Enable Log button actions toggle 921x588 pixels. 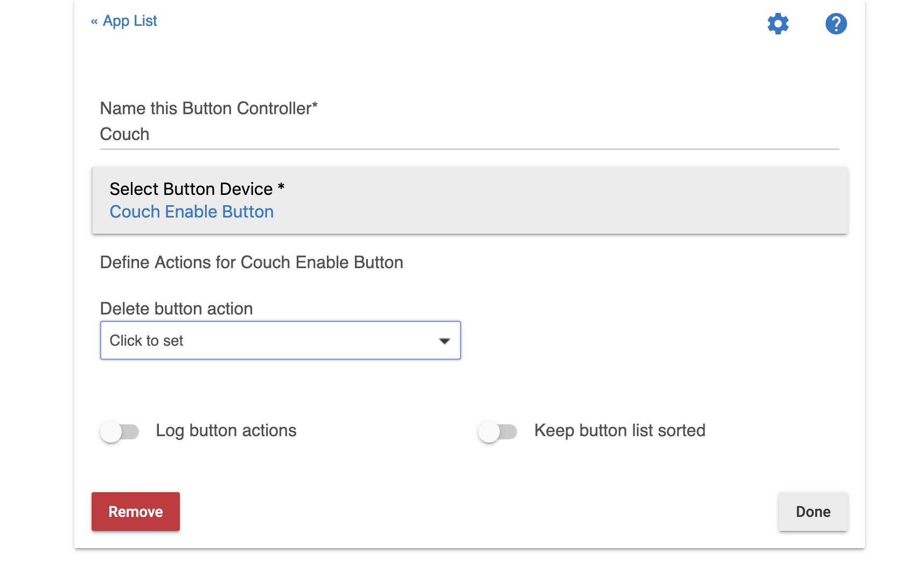[x=120, y=431]
